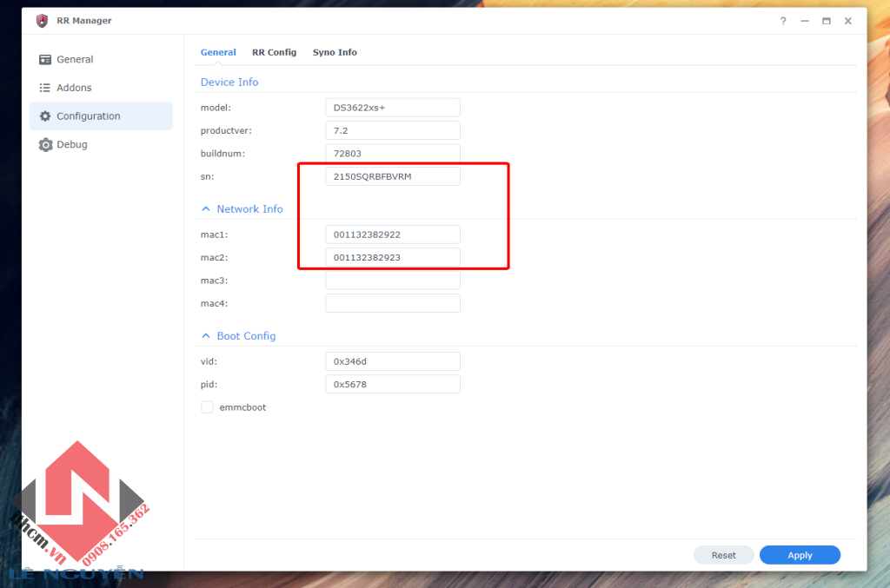The height and width of the screenshot is (588, 890).
Task: Select the vid input field
Action: [392, 361]
